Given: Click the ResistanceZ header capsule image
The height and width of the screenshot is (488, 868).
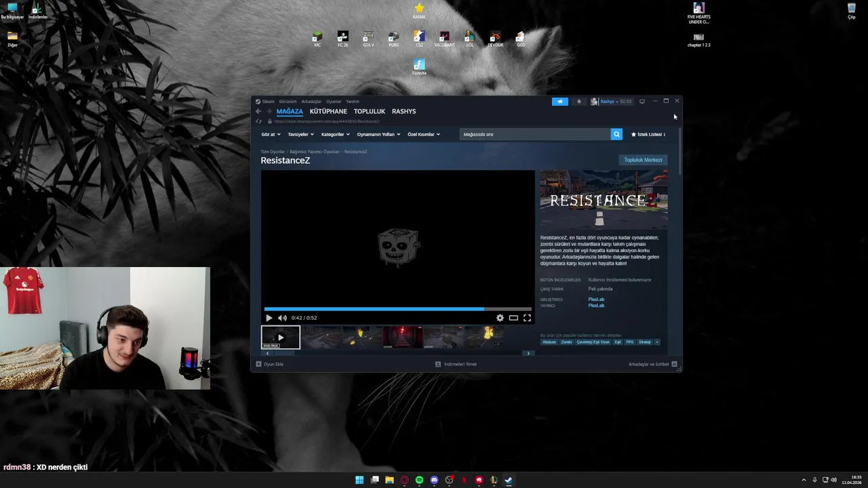Looking at the screenshot, I should point(604,200).
